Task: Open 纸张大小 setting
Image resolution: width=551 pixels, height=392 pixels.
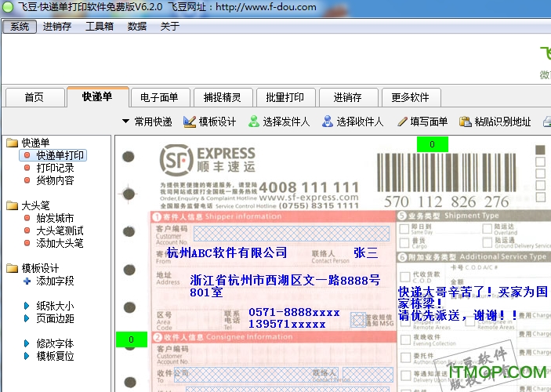Action: pos(55,306)
